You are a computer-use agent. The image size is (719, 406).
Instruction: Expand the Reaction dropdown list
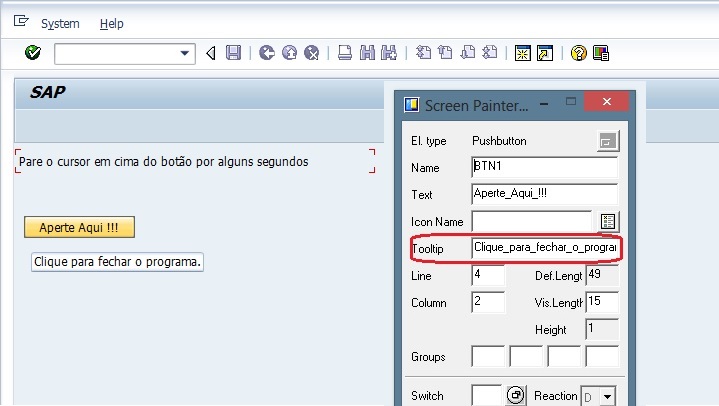(x=607, y=397)
